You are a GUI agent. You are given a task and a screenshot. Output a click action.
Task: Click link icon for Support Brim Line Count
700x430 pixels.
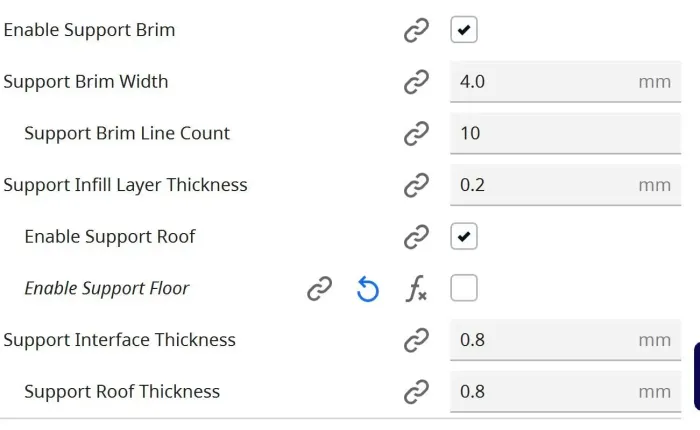click(x=416, y=133)
